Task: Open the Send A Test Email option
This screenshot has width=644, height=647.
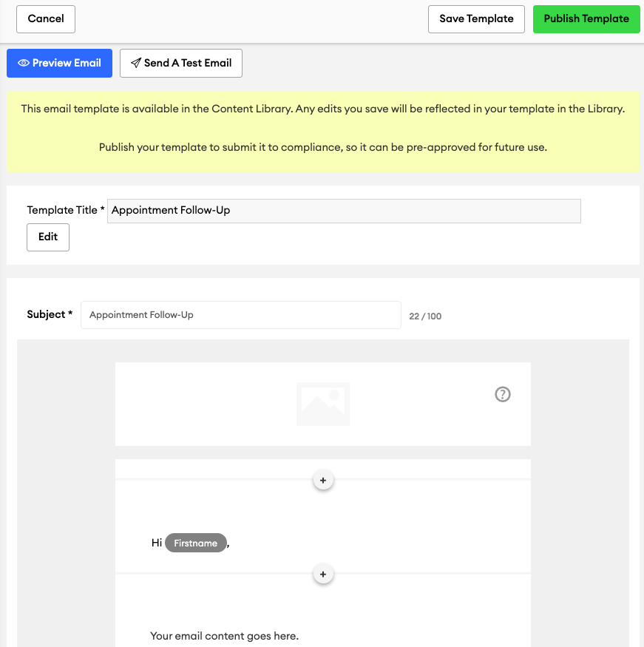Action: coord(180,63)
